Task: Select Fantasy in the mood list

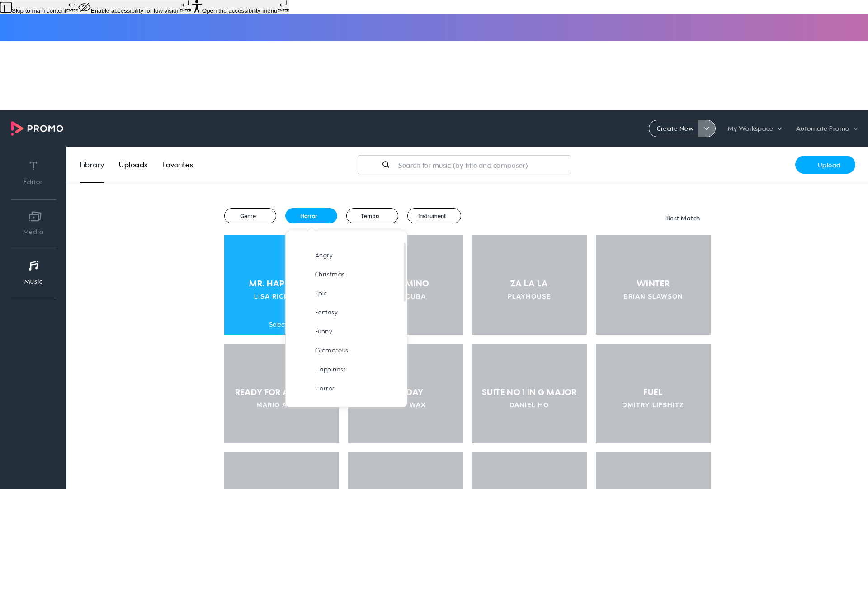Action: (326, 312)
